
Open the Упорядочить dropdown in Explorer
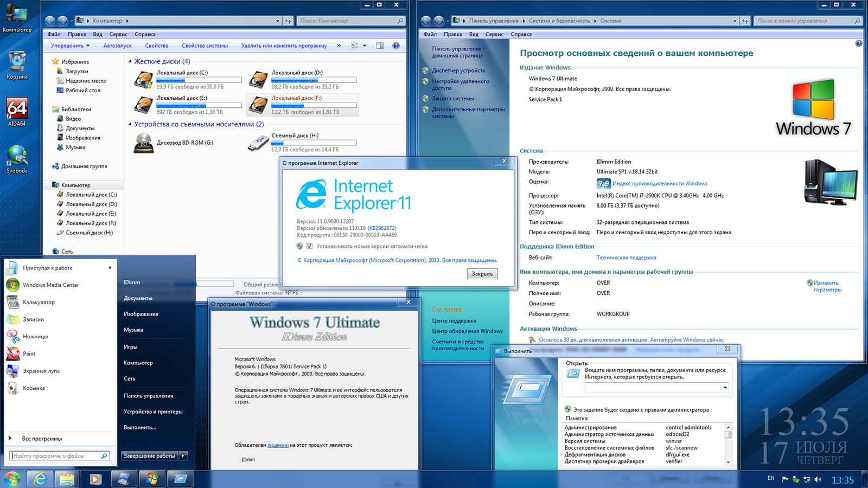(x=70, y=46)
